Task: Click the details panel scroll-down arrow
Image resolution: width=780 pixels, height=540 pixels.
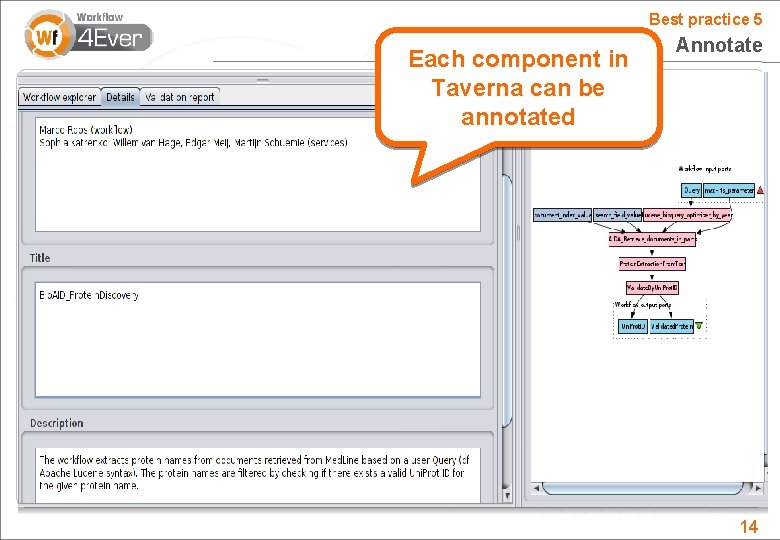Action: click(507, 495)
